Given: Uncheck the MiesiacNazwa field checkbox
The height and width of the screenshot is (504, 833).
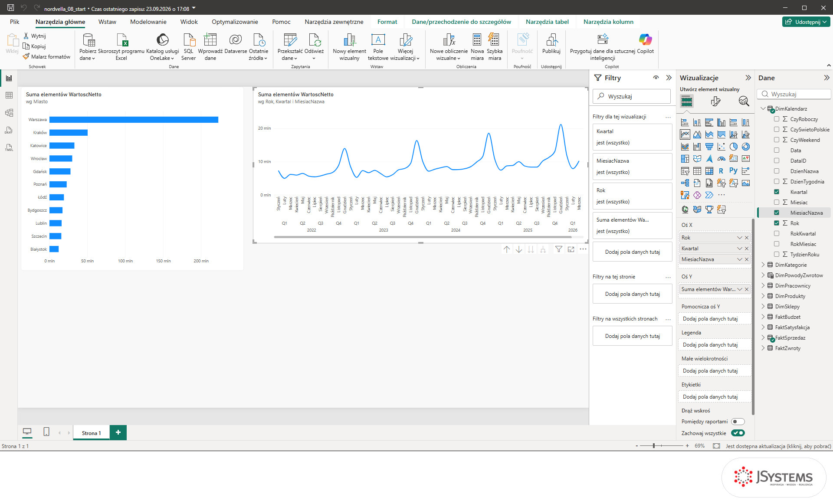Looking at the screenshot, I should pos(777,213).
